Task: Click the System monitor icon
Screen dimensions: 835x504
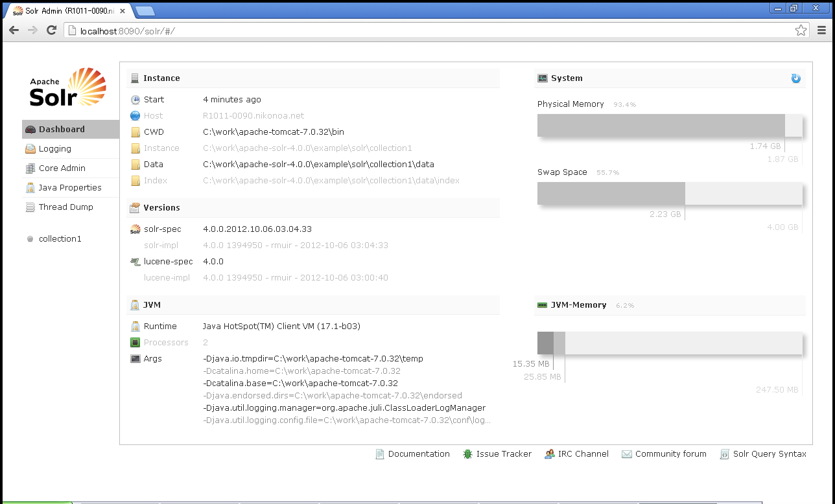Action: pos(543,78)
